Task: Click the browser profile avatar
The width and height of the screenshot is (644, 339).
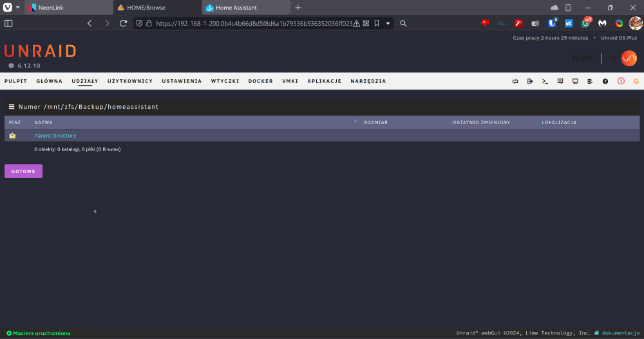Action: [x=636, y=23]
